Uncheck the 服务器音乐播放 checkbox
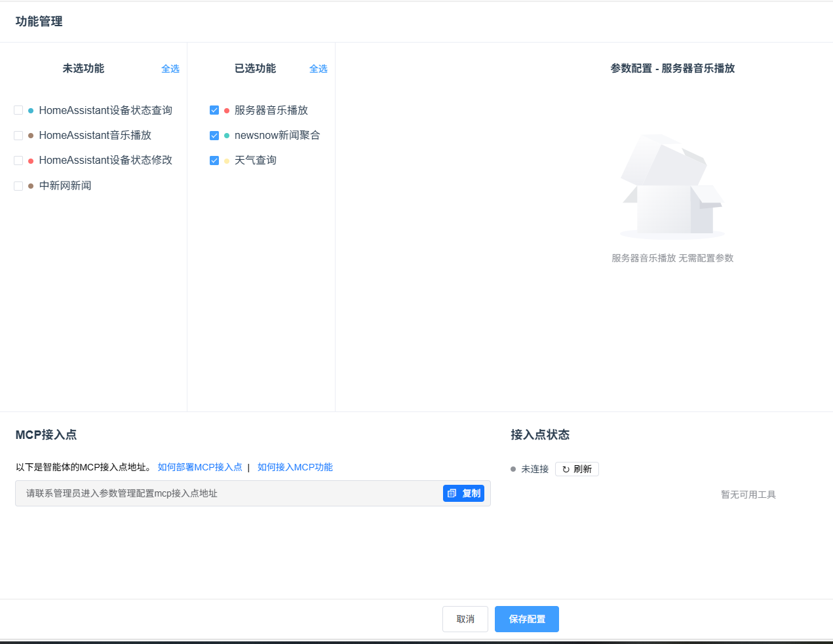The image size is (833, 644). [x=214, y=111]
